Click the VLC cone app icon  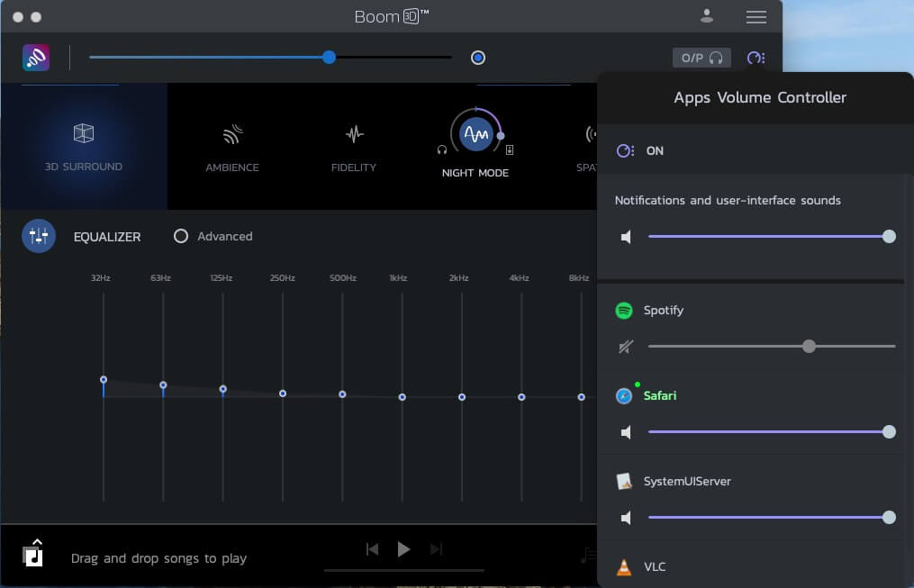click(x=624, y=567)
